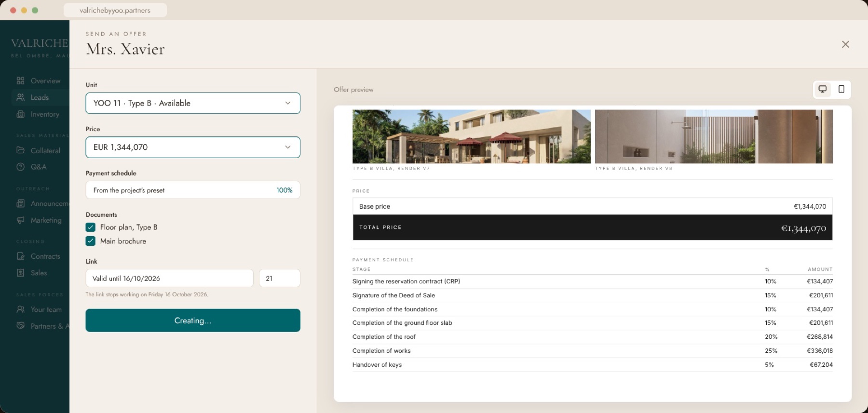868x413 pixels.
Task: Click the Inventory building icon
Action: 20,114
